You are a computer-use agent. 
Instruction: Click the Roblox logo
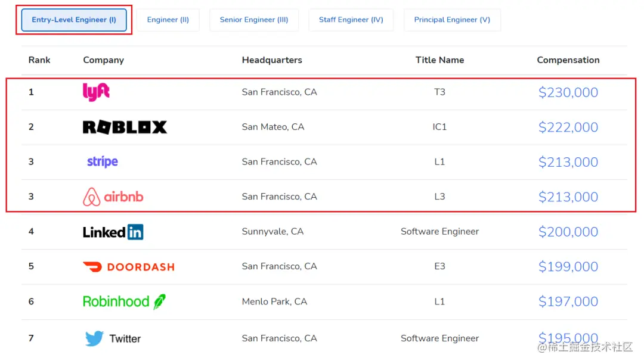(x=125, y=127)
